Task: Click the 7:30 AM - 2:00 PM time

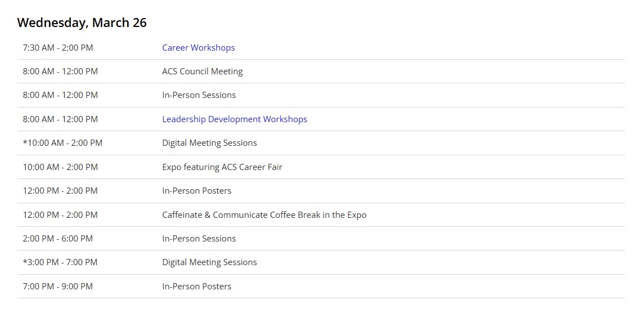Action: point(58,48)
